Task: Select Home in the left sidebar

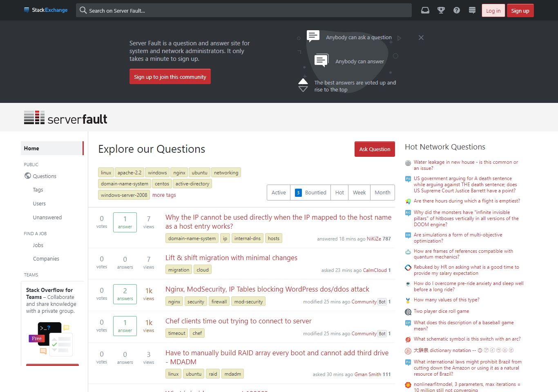Action: pyautogui.click(x=52, y=148)
